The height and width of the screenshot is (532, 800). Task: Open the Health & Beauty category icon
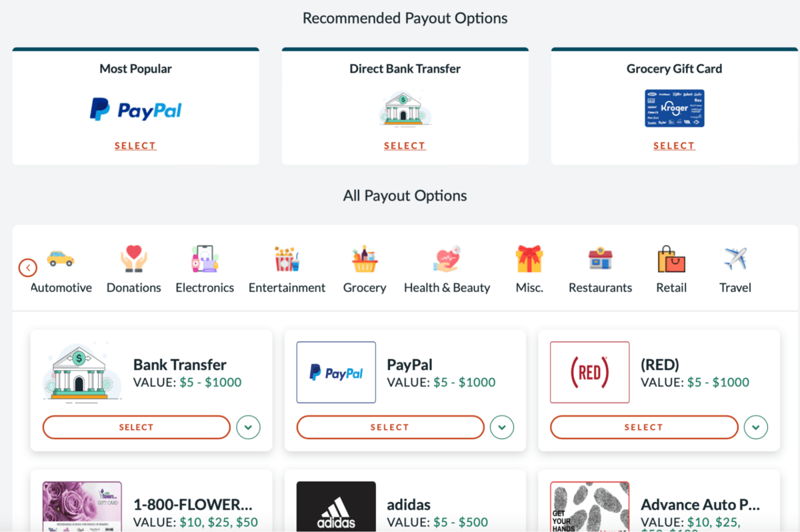tap(447, 259)
